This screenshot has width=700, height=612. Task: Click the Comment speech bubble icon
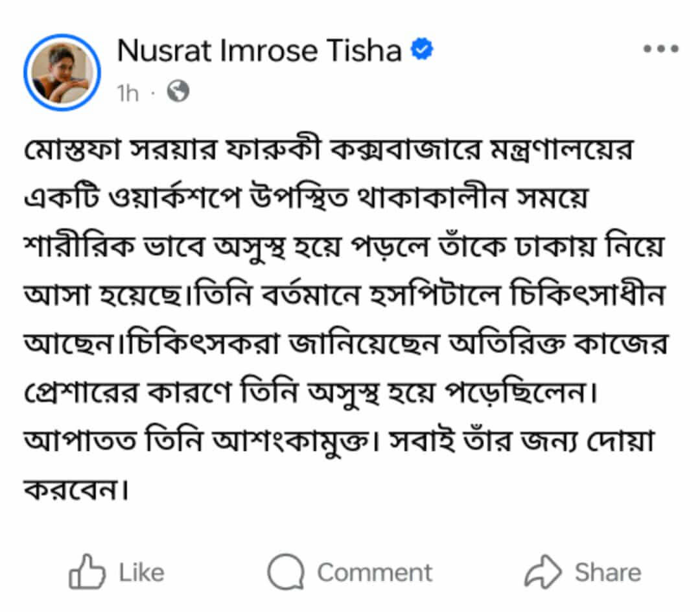pyautogui.click(x=286, y=572)
